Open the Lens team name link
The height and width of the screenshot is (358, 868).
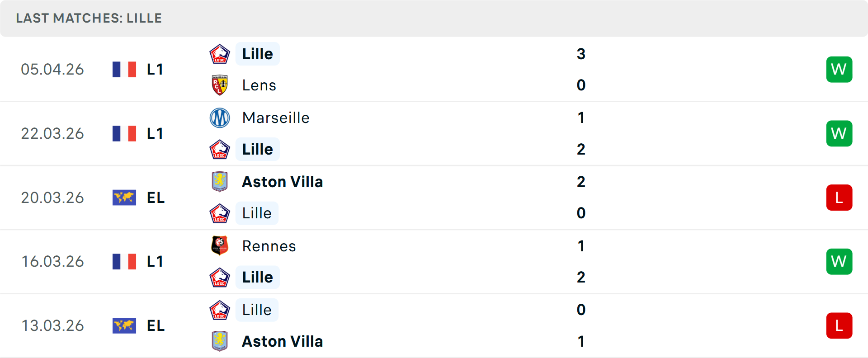(x=259, y=85)
